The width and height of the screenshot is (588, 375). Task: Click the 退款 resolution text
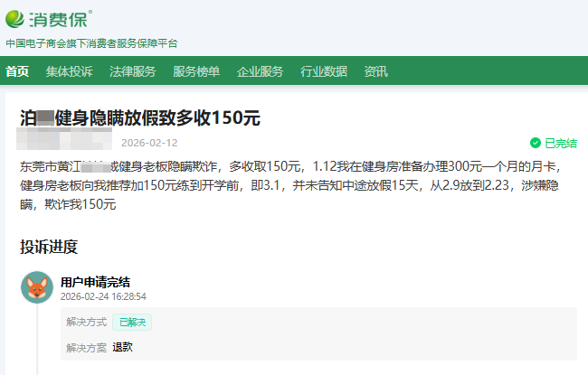tap(123, 347)
